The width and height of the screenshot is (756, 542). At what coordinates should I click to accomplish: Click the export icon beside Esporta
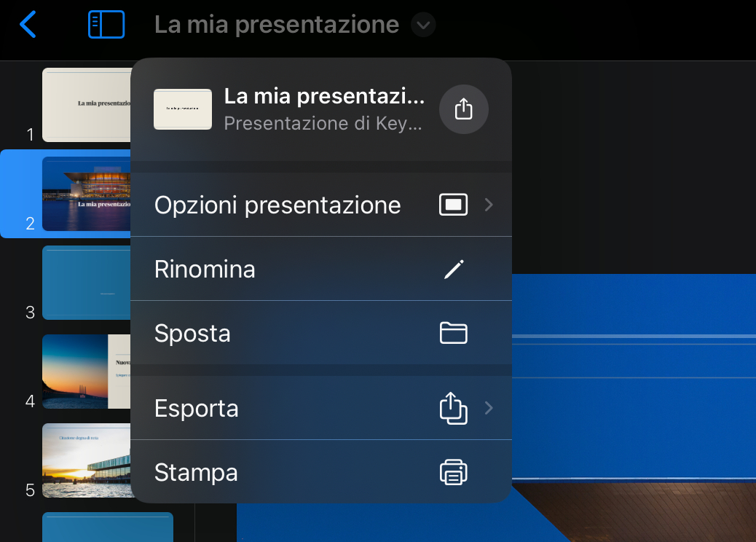(x=454, y=408)
